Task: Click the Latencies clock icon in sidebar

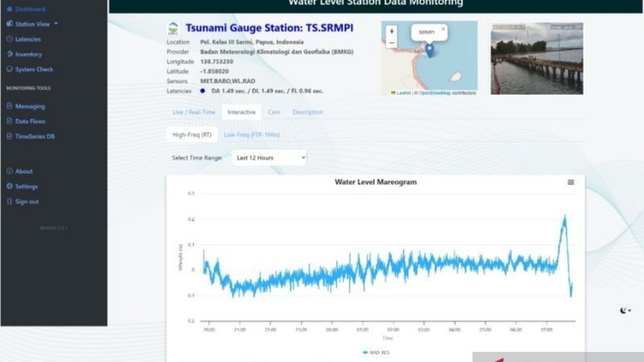Action: click(x=9, y=39)
